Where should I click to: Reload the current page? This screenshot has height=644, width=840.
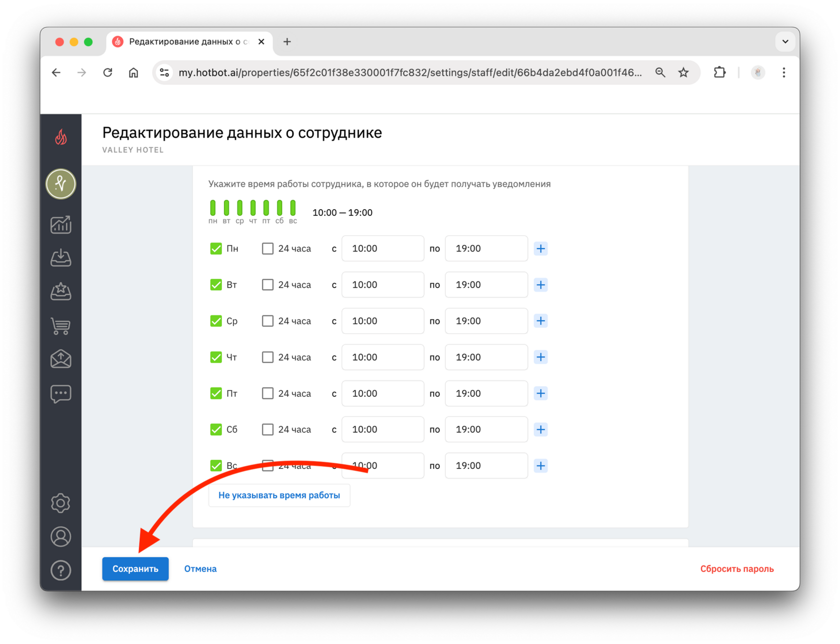coord(107,73)
